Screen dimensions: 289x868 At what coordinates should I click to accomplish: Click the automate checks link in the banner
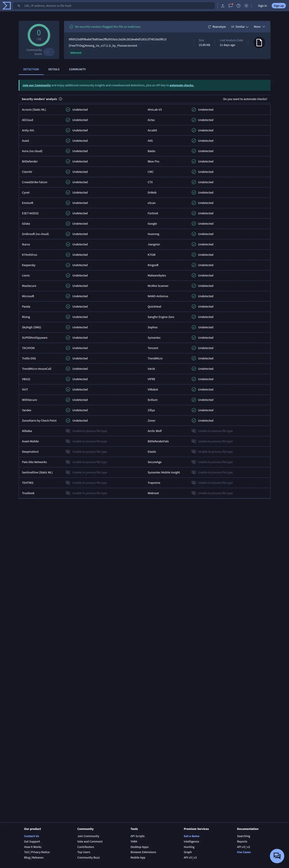pos(182,85)
